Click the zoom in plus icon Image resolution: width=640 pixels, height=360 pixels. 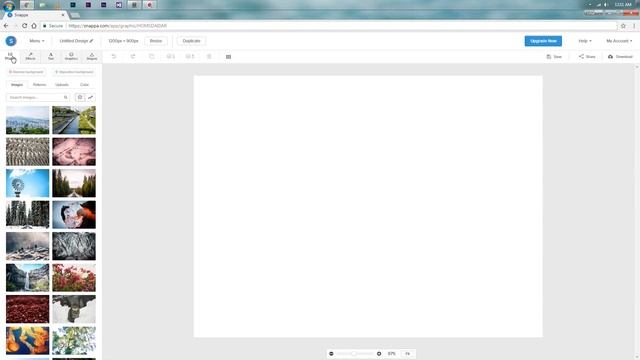(379, 353)
